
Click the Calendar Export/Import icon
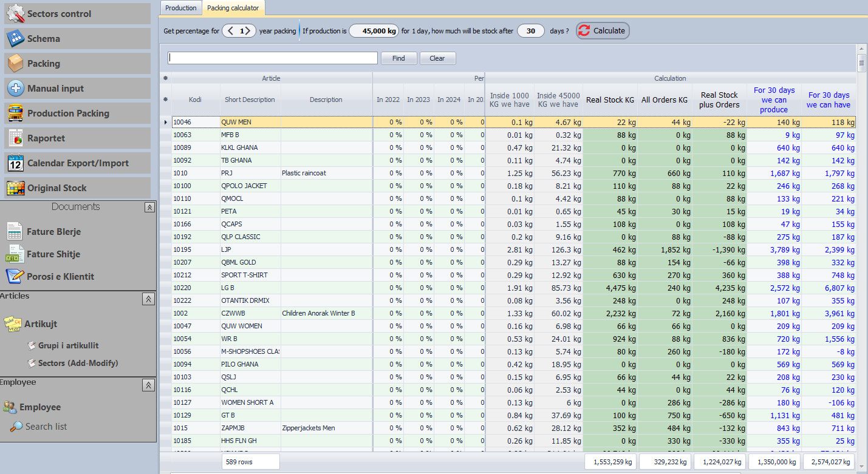[x=16, y=163]
